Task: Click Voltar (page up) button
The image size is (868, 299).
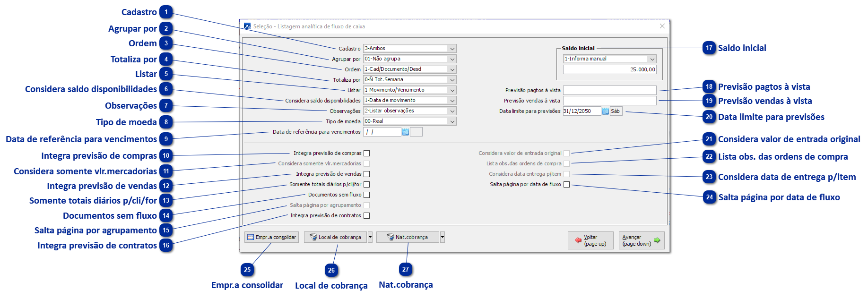Action: tap(590, 240)
